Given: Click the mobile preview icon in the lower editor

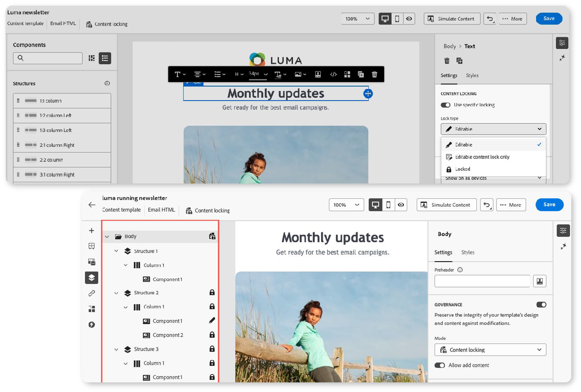Looking at the screenshot, I should tap(388, 205).
